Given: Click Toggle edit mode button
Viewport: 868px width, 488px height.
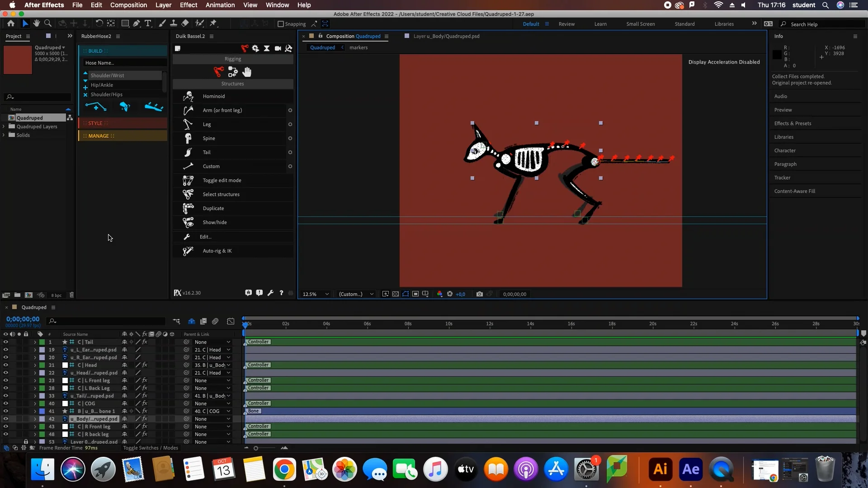Looking at the screenshot, I should click(233, 180).
